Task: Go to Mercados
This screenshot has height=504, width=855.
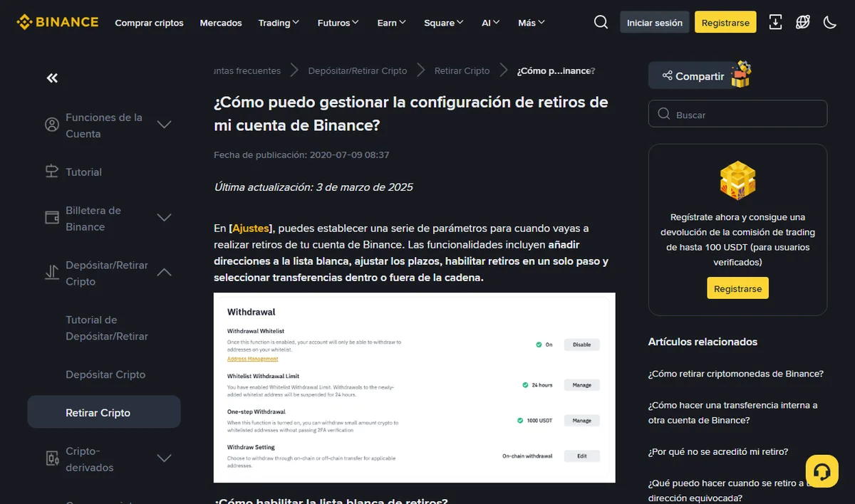Action: (221, 23)
